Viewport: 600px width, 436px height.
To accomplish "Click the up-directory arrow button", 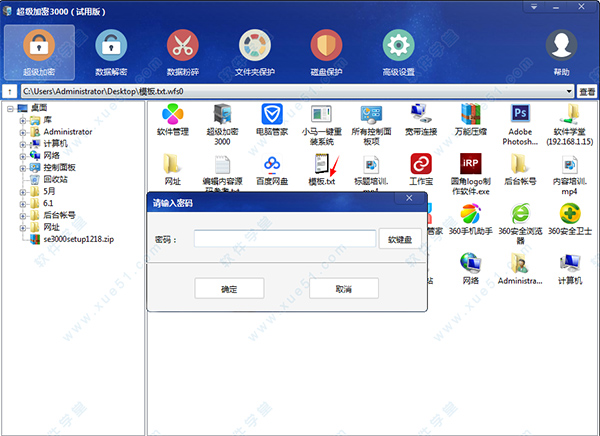I will tap(9, 92).
